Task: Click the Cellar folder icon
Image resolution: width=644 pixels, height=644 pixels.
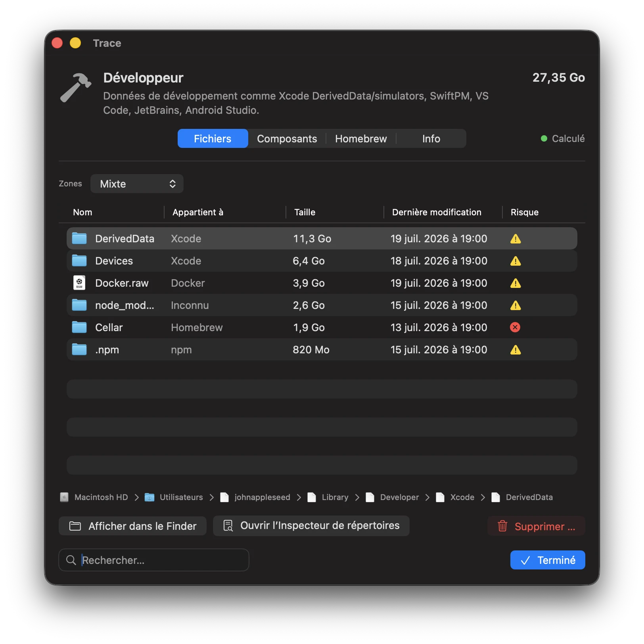Action: [79, 327]
